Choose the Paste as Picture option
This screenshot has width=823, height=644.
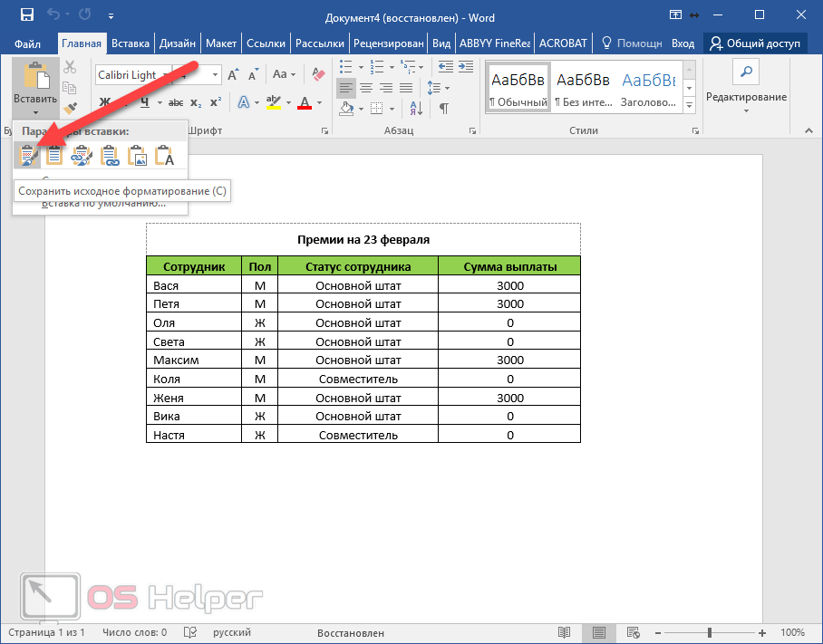click(137, 156)
